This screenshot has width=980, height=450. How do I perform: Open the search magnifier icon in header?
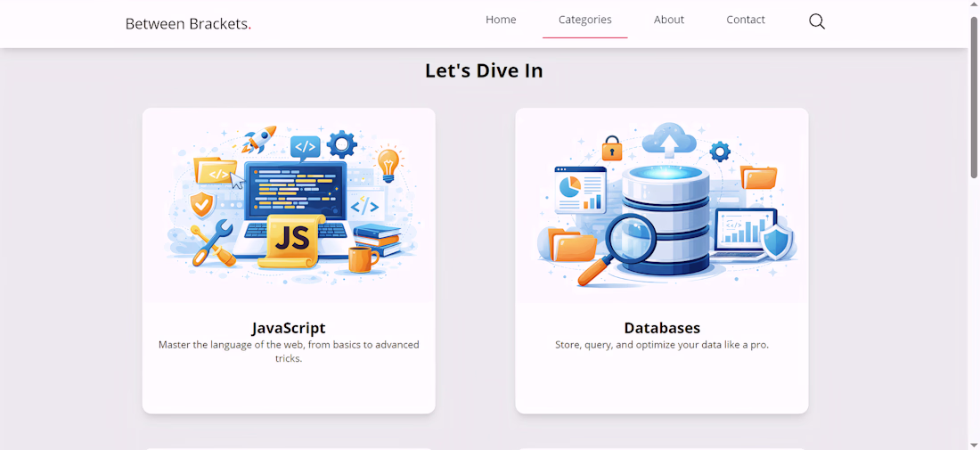point(817,21)
